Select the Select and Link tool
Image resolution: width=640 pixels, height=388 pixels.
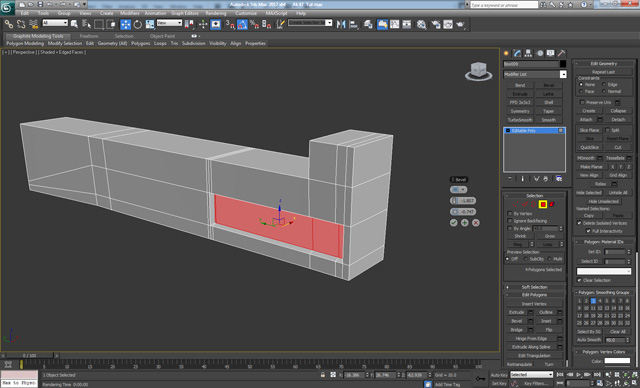click(9, 24)
